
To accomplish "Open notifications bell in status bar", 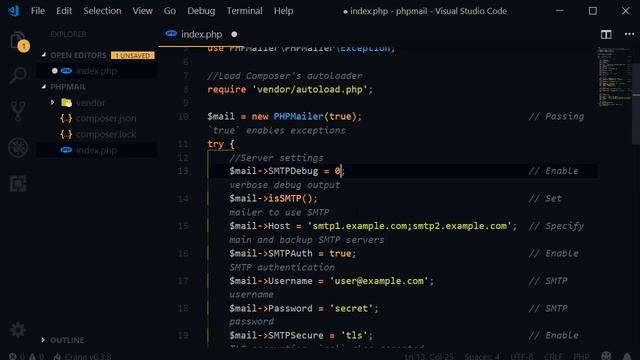I will coord(627,356).
